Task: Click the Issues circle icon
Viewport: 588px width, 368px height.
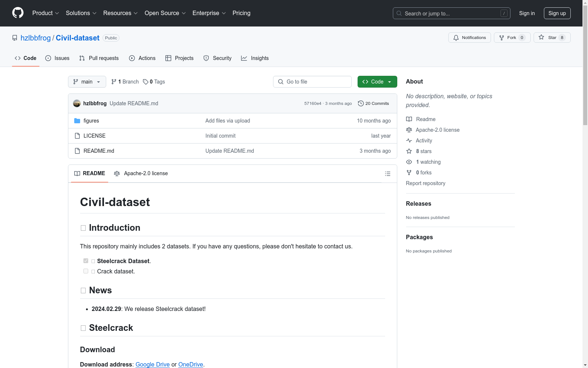Action: (48, 58)
